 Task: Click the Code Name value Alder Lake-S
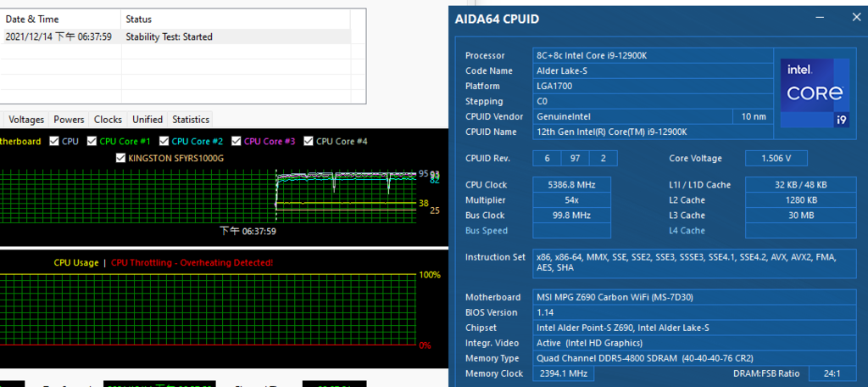point(654,71)
